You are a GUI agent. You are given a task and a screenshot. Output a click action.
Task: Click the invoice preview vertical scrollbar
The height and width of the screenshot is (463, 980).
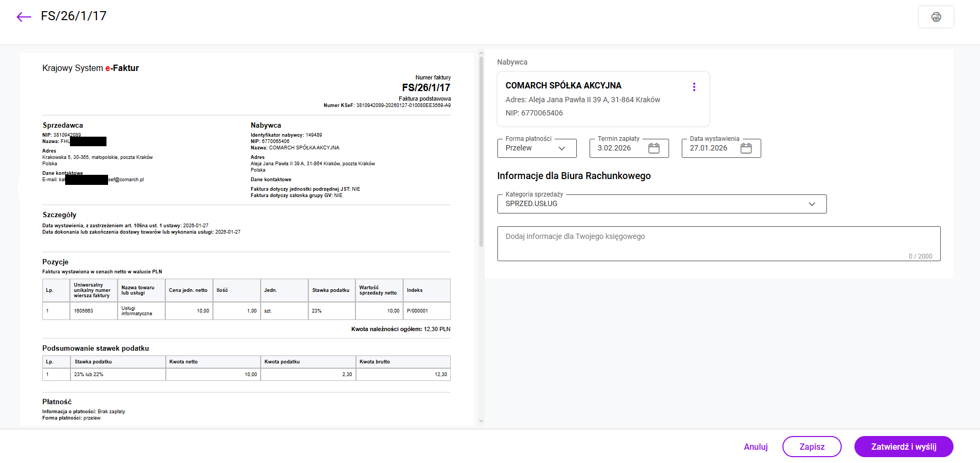click(x=481, y=154)
